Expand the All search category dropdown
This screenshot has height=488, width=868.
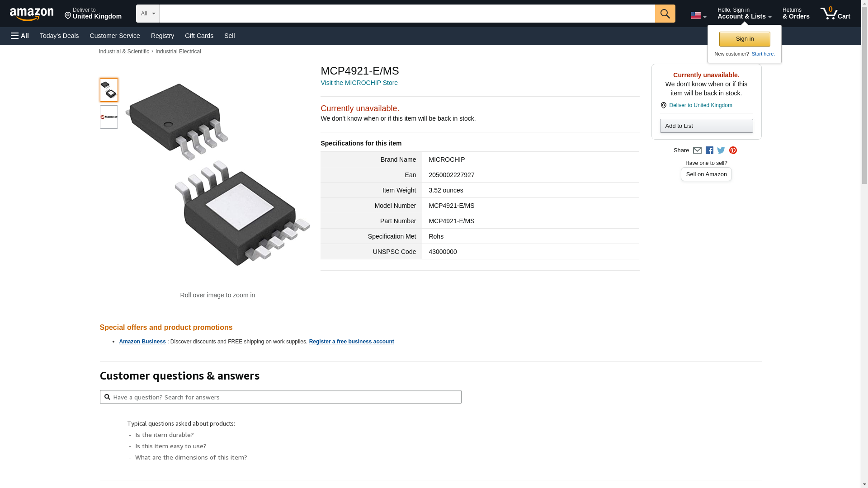pyautogui.click(x=148, y=14)
